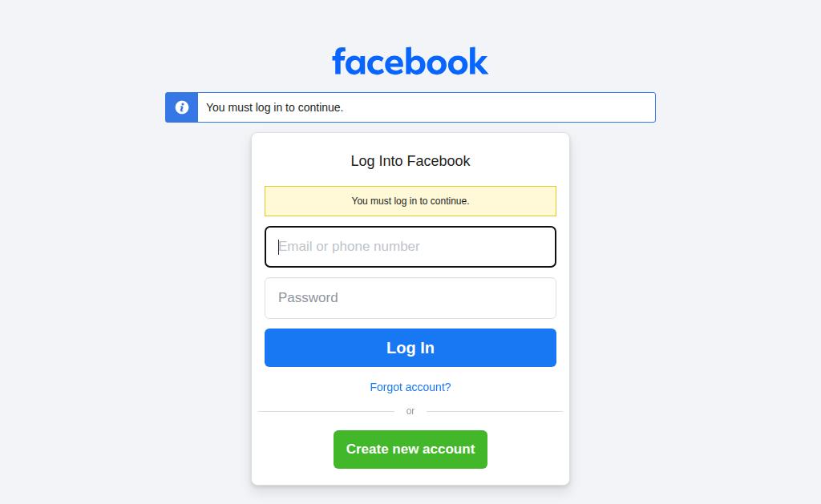Click the divider line right of "or"
821x504 pixels.
tap(494, 411)
